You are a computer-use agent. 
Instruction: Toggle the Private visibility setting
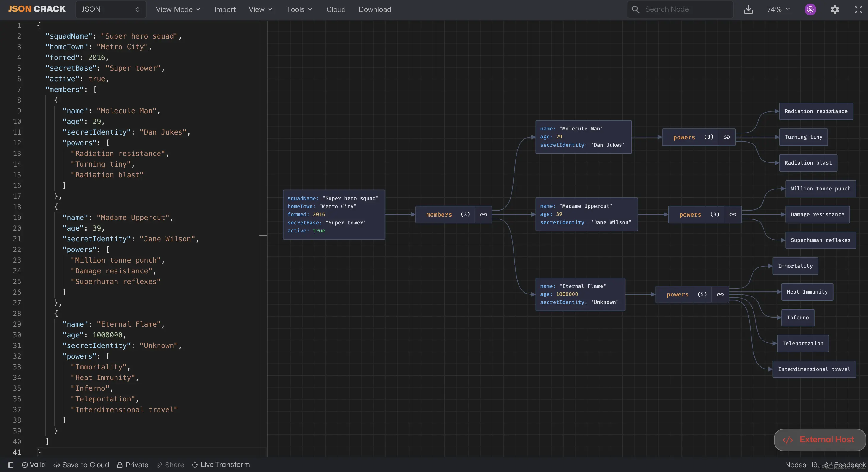tap(133, 465)
